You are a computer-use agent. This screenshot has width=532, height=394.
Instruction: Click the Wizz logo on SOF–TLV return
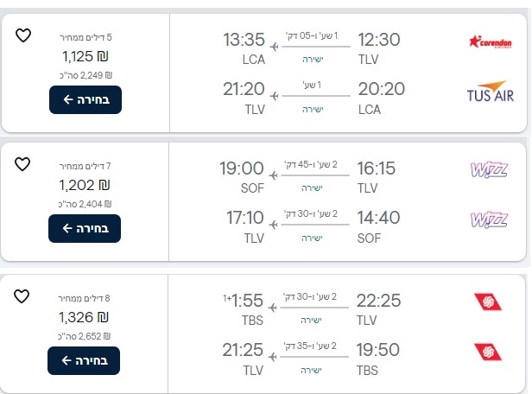click(490, 219)
